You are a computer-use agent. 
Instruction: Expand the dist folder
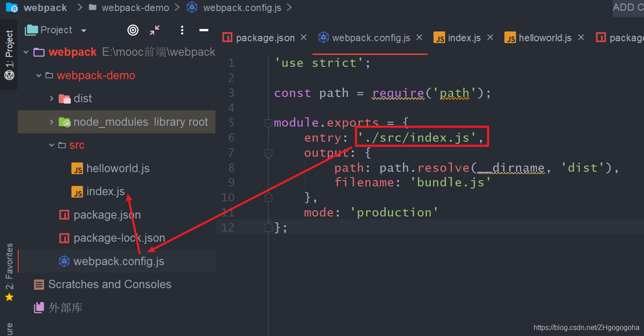pos(51,98)
